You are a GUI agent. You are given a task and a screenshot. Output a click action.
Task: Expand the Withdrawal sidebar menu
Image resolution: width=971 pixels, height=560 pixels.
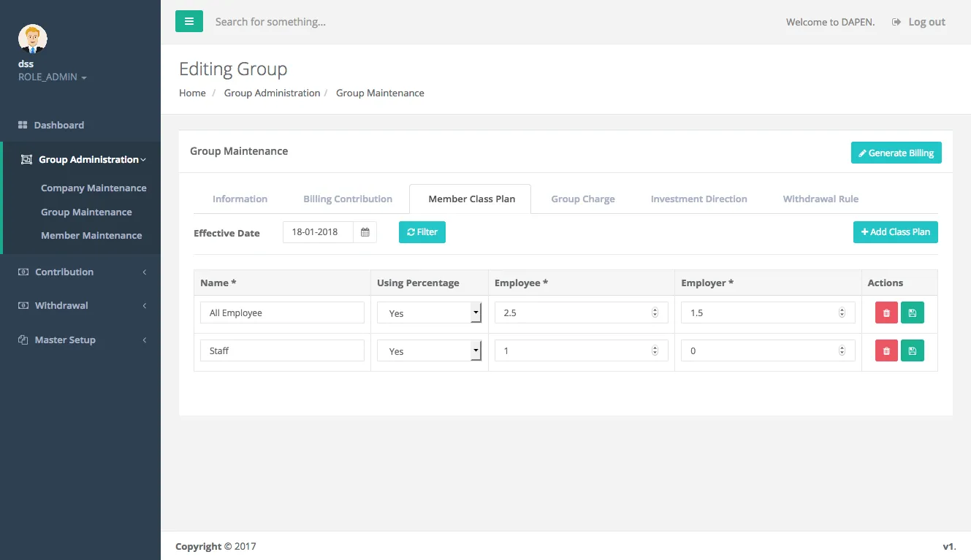tap(80, 305)
